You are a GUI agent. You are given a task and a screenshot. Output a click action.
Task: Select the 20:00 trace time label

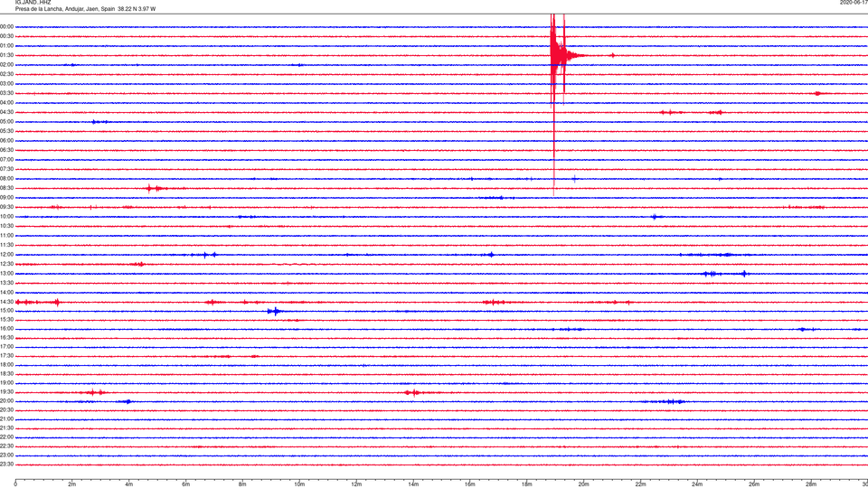(6, 401)
